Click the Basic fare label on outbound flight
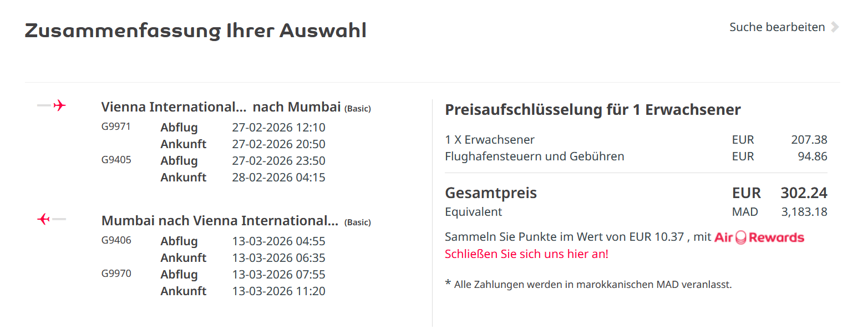 pos(358,109)
